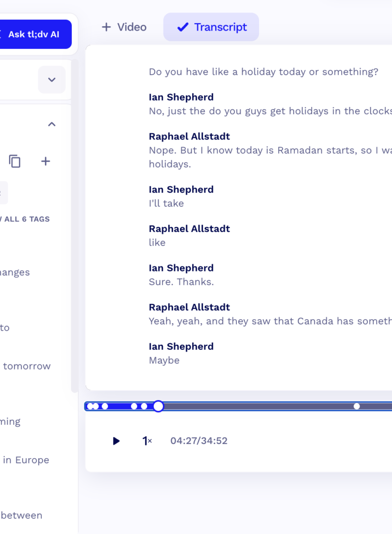The image size is (392, 534).
Task: Change the 1x playback speed
Action: point(147,441)
